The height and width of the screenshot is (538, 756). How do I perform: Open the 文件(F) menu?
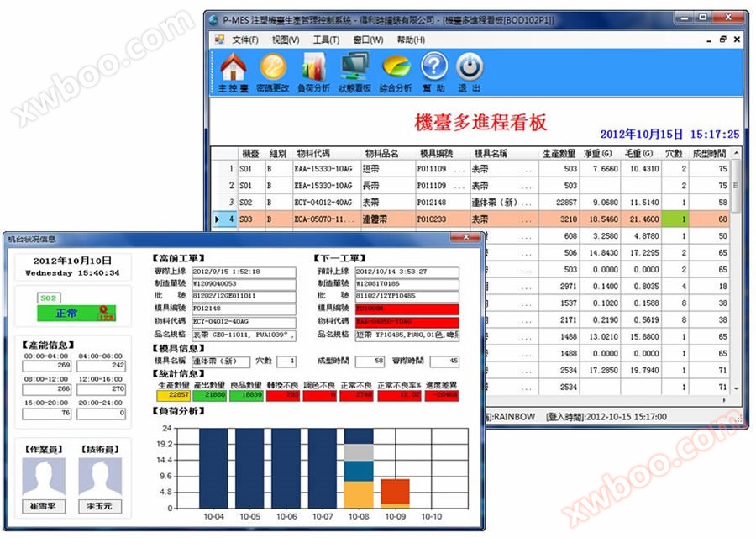click(245, 40)
